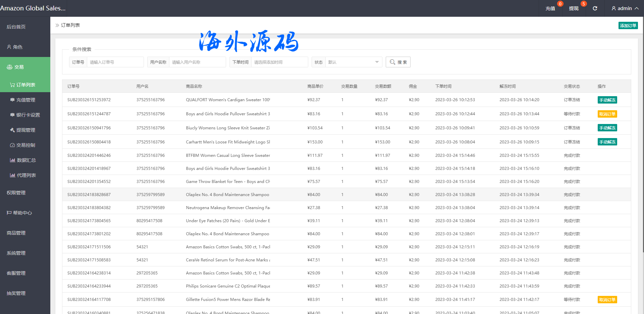Open 交易控制 sidebar item
This screenshot has width=644, height=314.
pyautogui.click(x=25, y=145)
